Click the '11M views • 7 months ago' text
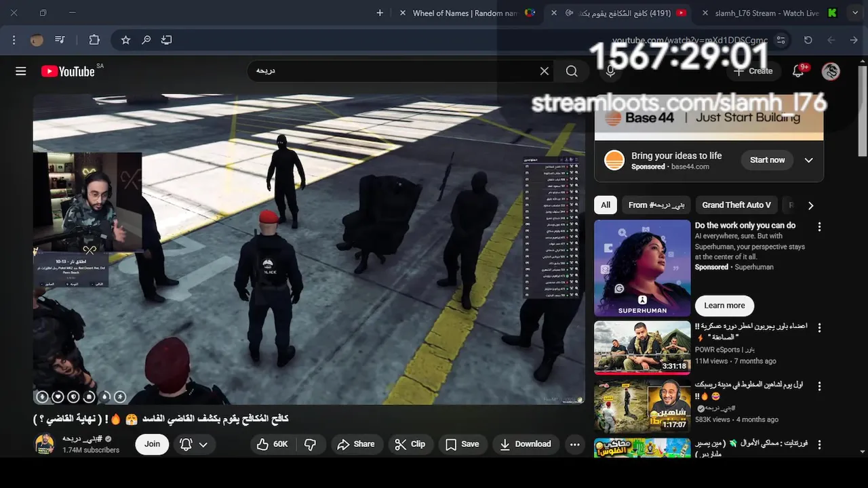The height and width of the screenshot is (488, 868). tap(736, 361)
